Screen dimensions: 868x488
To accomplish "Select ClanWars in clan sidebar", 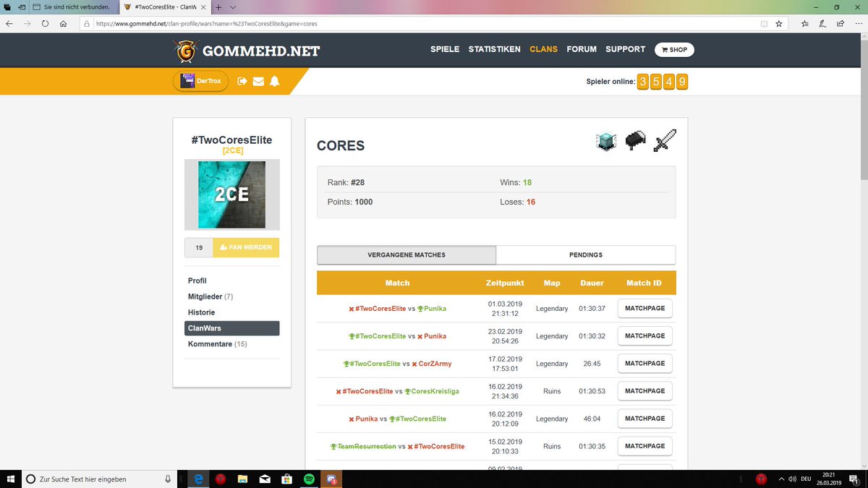I will pos(231,328).
